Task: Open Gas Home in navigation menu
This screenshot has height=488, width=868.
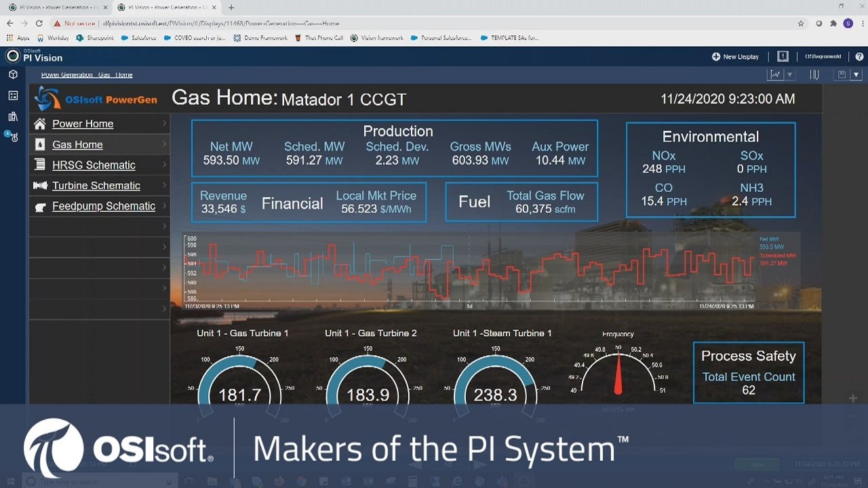Action: coord(77,144)
